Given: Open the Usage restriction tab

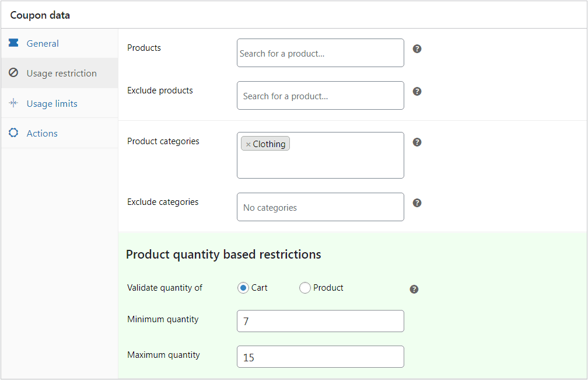Looking at the screenshot, I should pyautogui.click(x=60, y=73).
